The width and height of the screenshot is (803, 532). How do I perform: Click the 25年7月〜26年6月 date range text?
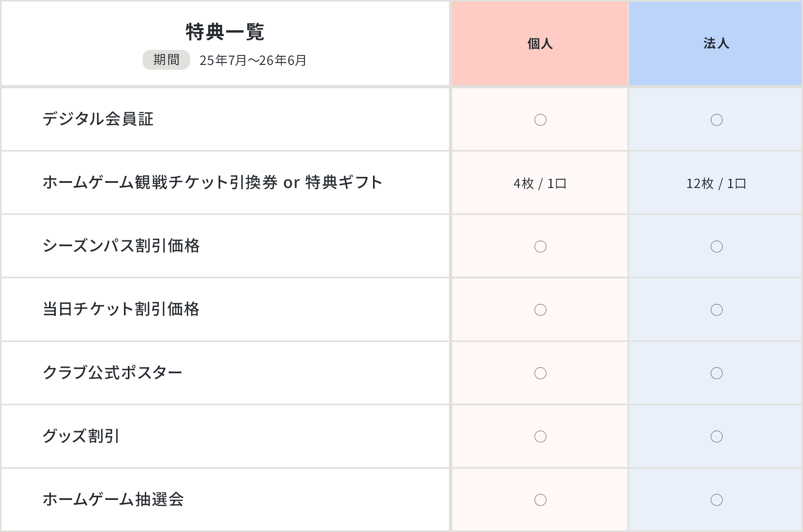pos(253,60)
